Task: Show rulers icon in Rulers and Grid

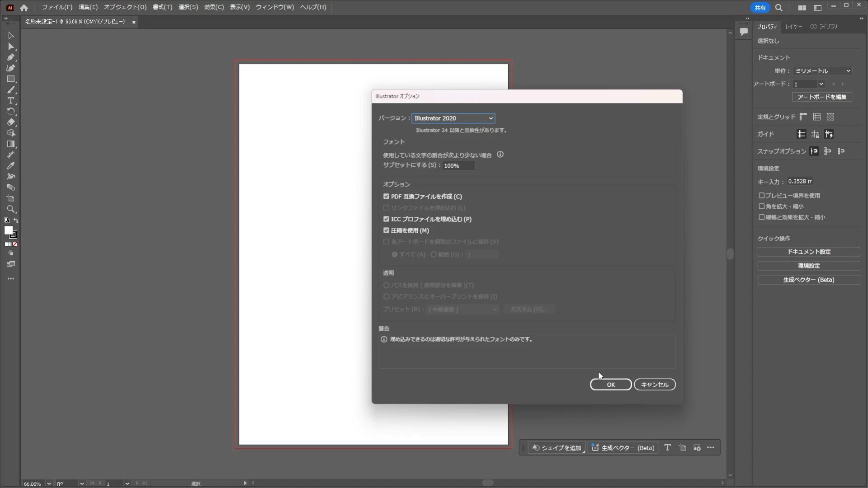Action: 803,117
